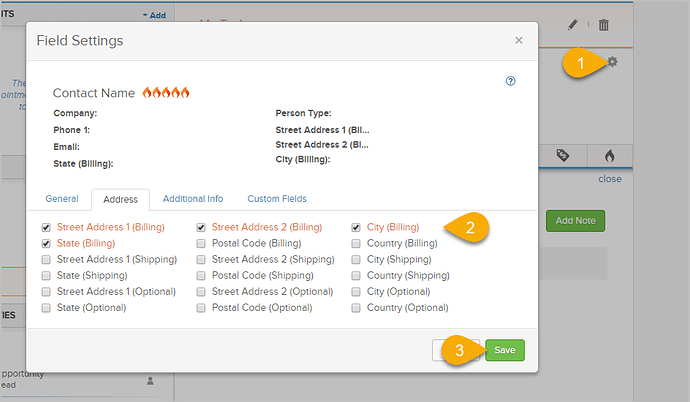
Task: Click the Add link in left panel
Action: [x=154, y=15]
